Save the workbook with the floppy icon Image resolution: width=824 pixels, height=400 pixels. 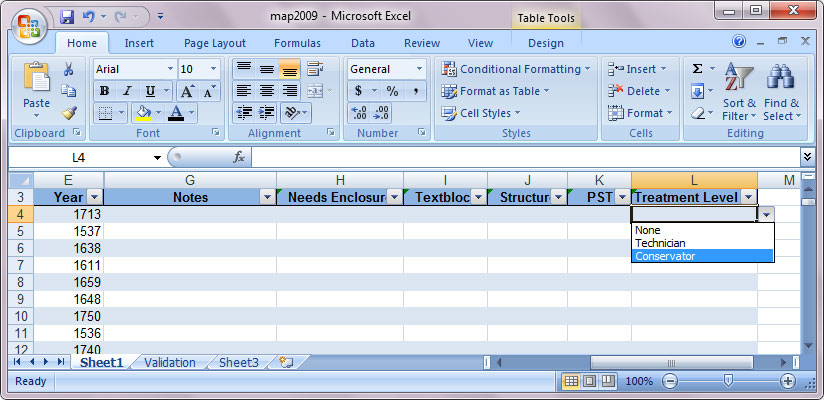coord(67,17)
